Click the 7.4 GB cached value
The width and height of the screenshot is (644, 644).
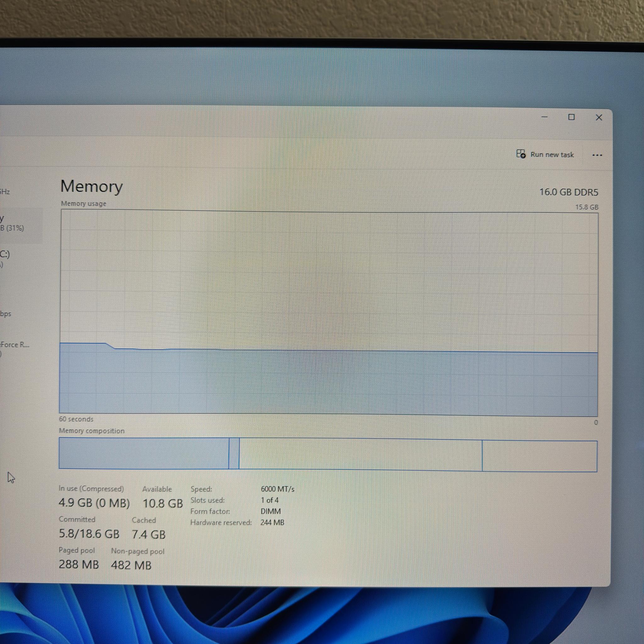[148, 534]
